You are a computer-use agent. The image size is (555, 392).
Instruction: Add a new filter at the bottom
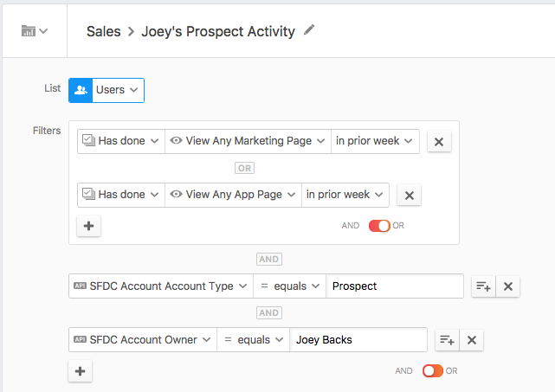80,371
